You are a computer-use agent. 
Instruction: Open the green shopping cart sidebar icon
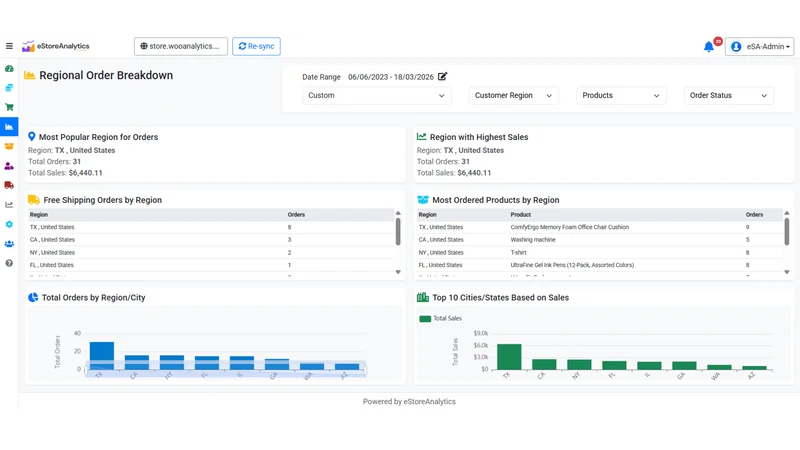(9, 107)
